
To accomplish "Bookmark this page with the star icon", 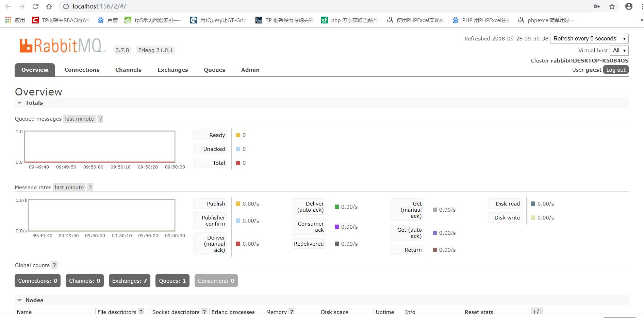I will [612, 6].
